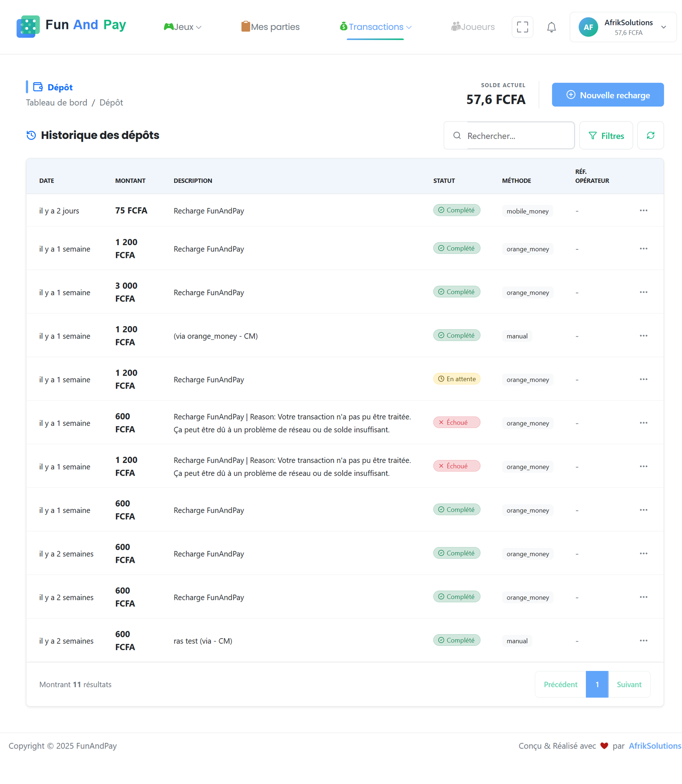The width and height of the screenshot is (682, 784).
Task: Expand the Transactions dropdown menu
Action: click(376, 27)
